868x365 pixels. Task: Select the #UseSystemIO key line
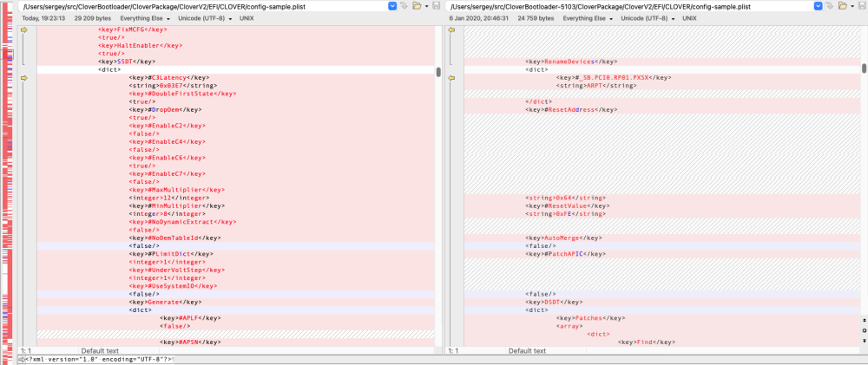pyautogui.click(x=173, y=286)
